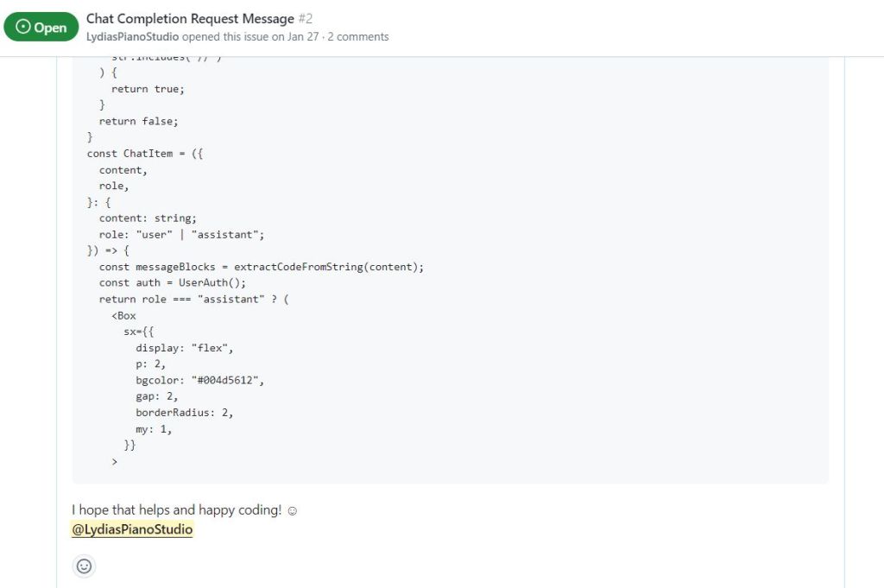Click extractCodeFromString(content) in the code
The height and width of the screenshot is (588, 884).
(x=328, y=267)
